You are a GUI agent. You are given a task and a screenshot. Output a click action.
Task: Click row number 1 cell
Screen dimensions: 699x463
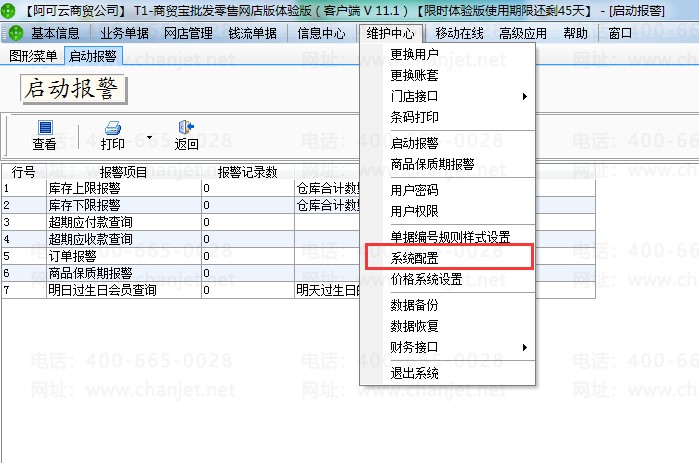(24, 188)
